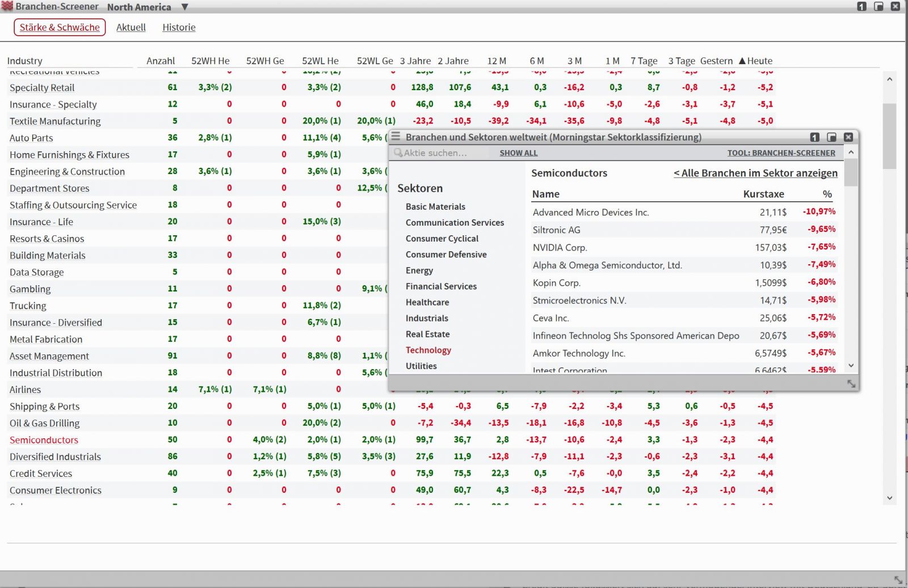Select the Energy sector
Image resolution: width=908 pixels, height=588 pixels.
419,270
